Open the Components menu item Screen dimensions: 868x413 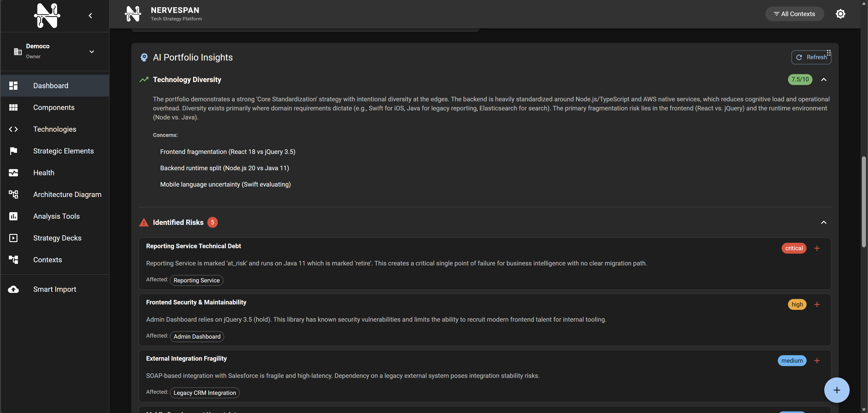pos(54,107)
